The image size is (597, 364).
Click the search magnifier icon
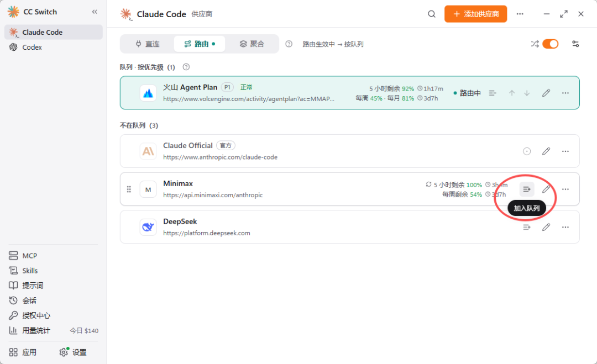(x=431, y=14)
